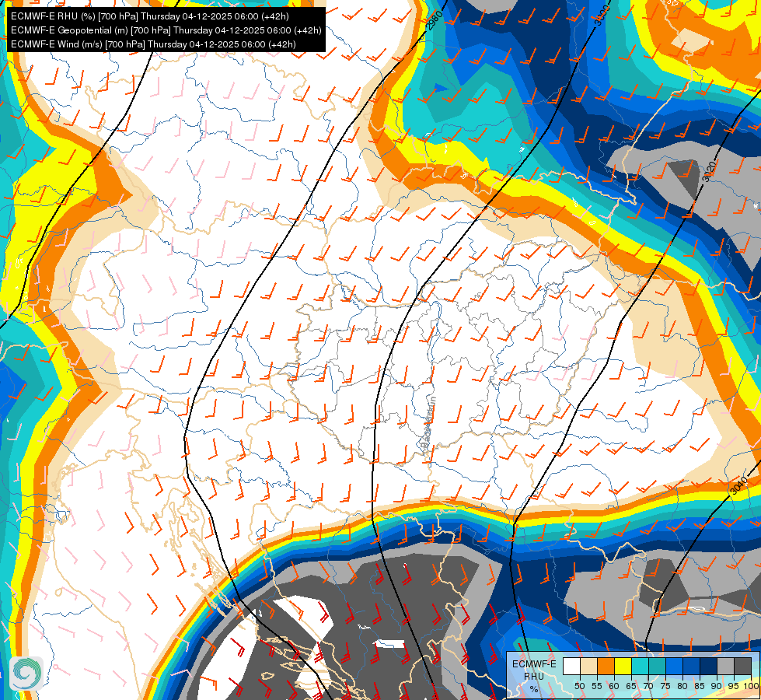This screenshot has width=761, height=700.
Task: Select the cyan 65–70% legend swatch
Action: point(640,667)
